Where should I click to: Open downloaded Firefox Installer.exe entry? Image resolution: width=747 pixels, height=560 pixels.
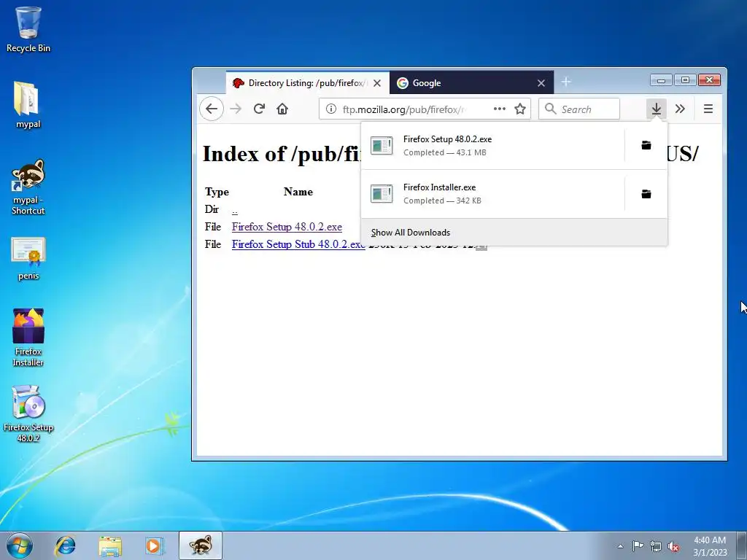click(x=492, y=194)
